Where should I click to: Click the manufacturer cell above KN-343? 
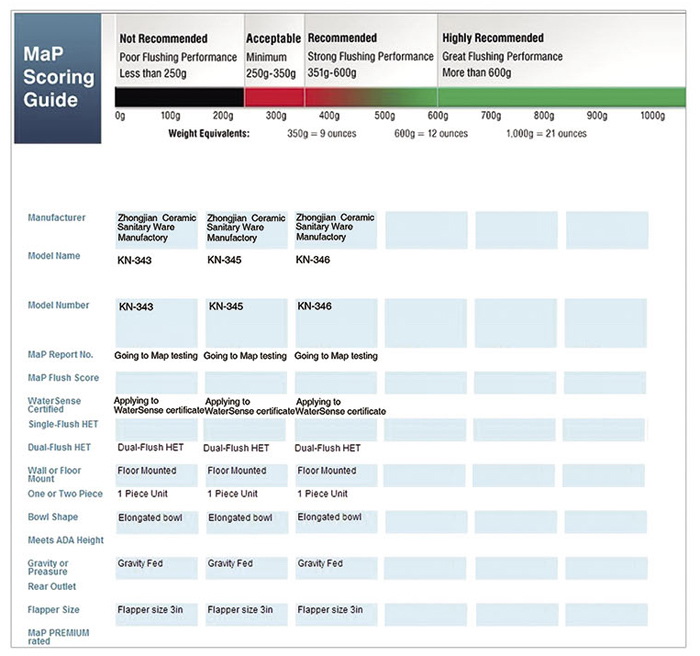[x=156, y=230]
